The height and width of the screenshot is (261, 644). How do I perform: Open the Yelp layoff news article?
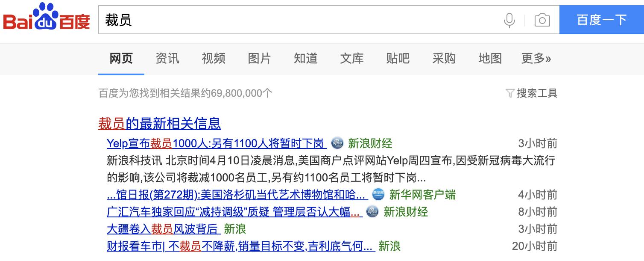[214, 143]
